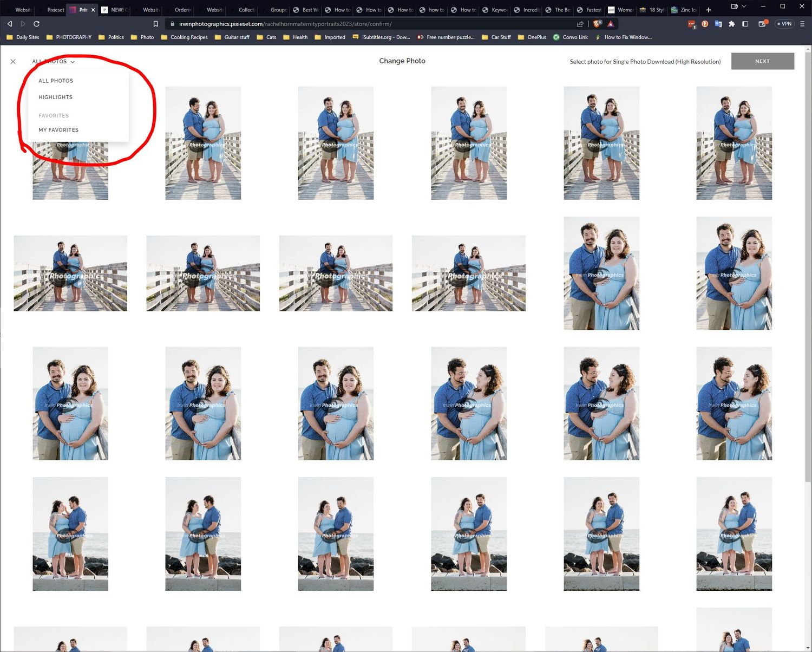This screenshot has width=812, height=652.
Task: Switch to the Keywor tab
Action: pyautogui.click(x=495, y=10)
